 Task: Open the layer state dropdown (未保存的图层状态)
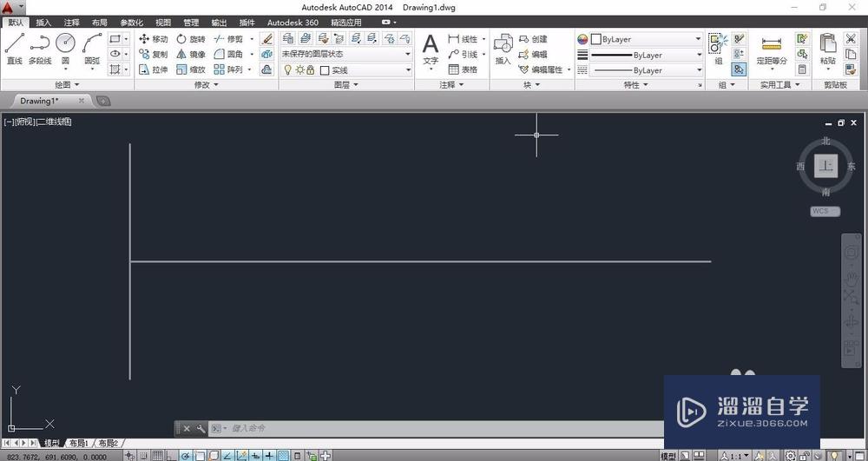[346, 54]
